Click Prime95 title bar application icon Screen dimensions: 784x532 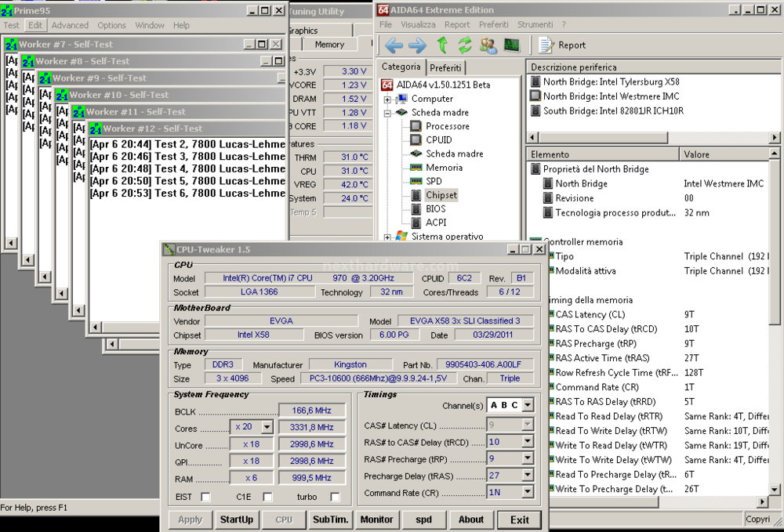6,10
